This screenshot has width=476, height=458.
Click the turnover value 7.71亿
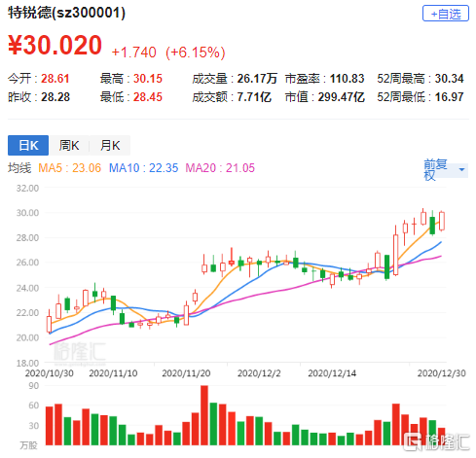coord(254,97)
